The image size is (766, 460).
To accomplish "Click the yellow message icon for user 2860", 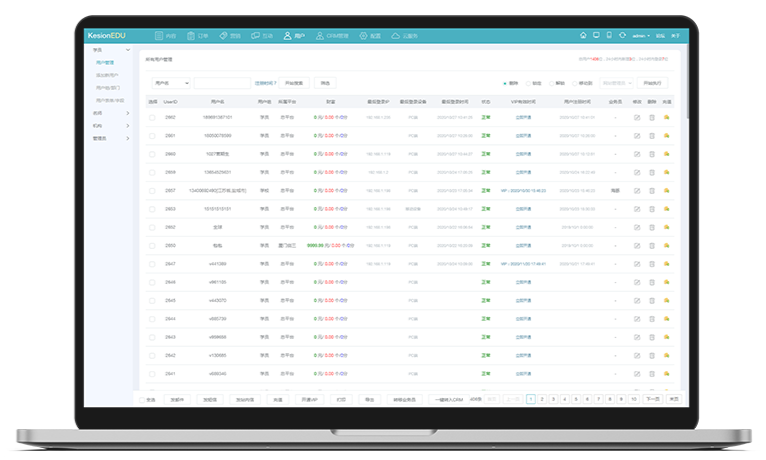I will [666, 154].
